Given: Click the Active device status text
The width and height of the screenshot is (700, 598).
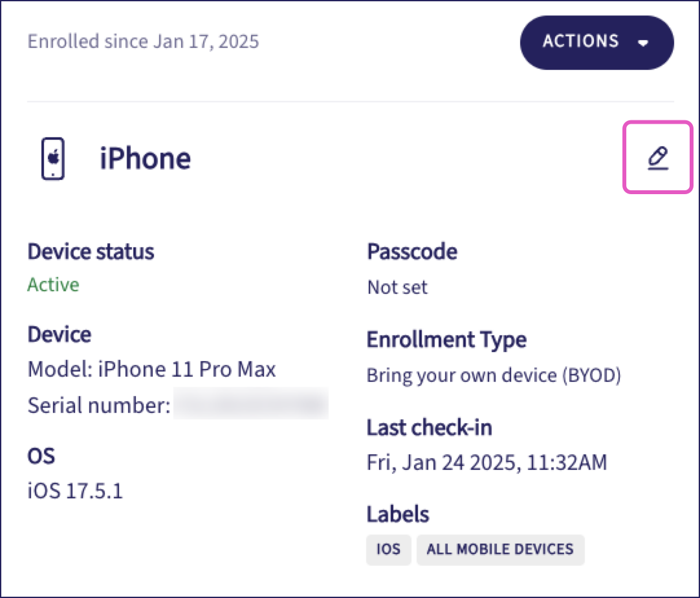Looking at the screenshot, I should [x=53, y=285].
